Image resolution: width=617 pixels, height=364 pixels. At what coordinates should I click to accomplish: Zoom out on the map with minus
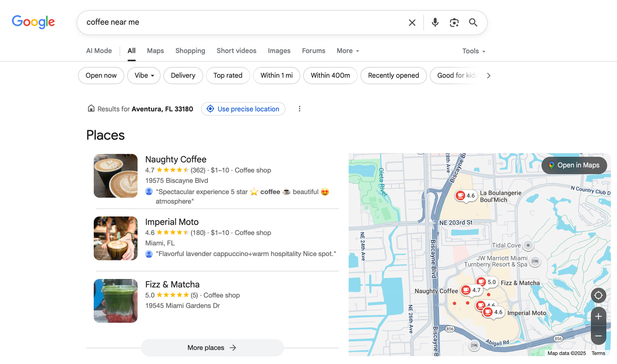pyautogui.click(x=598, y=336)
